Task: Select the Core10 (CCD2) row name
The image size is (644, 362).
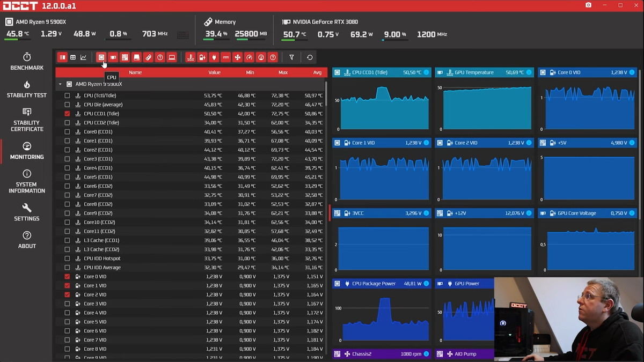Action: pos(100,222)
